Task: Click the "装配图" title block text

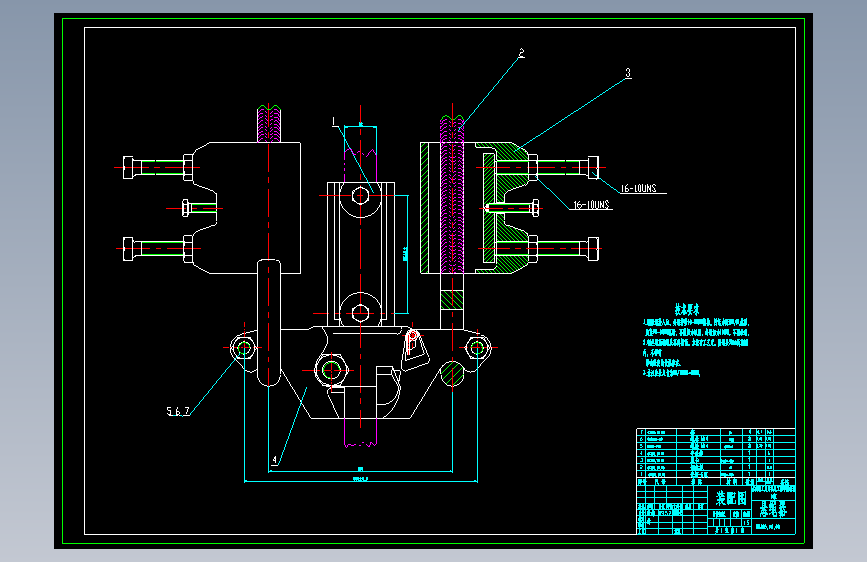Action: click(x=732, y=498)
